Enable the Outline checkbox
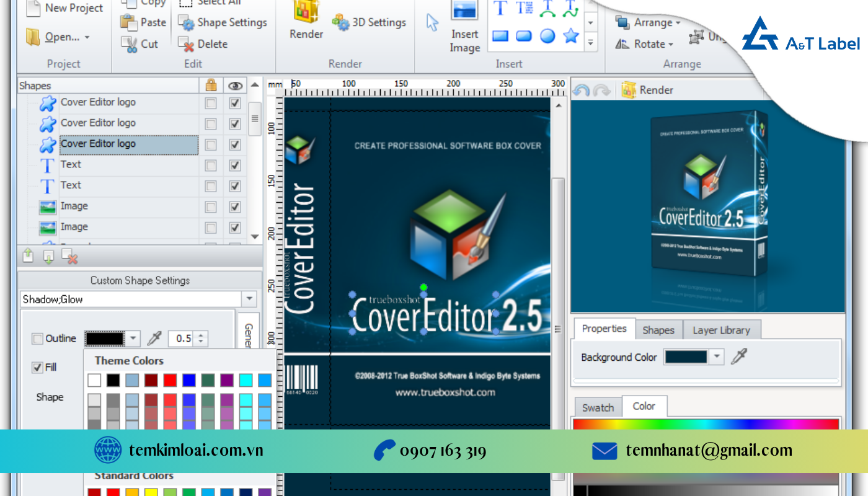This screenshot has height=496, width=868. [38, 339]
